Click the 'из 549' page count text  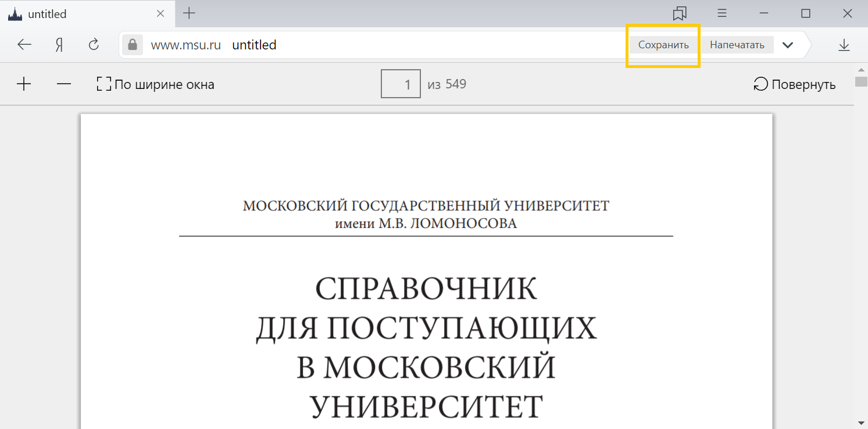447,84
